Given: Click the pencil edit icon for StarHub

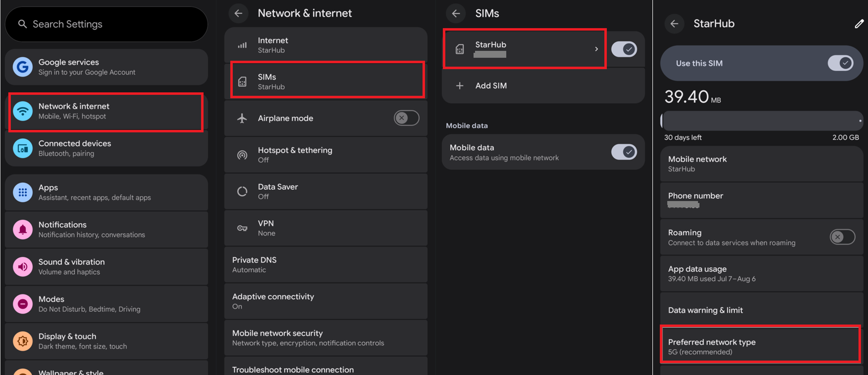Looking at the screenshot, I should [x=859, y=24].
